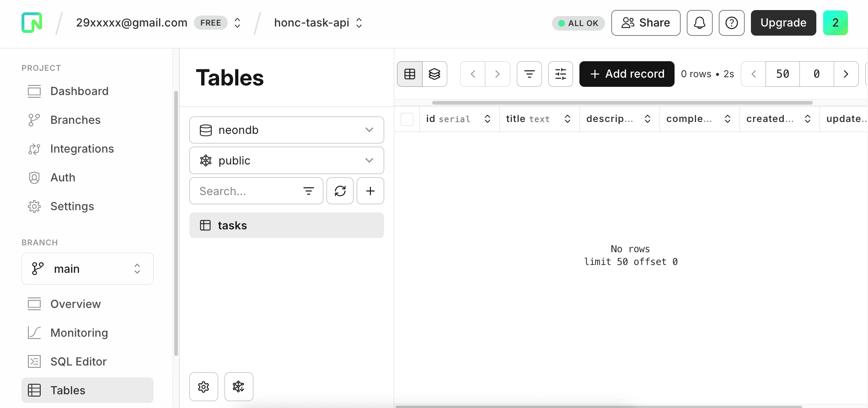Open the filters icon in records toolbar
Screen dimensions: 868x408
pos(529,74)
